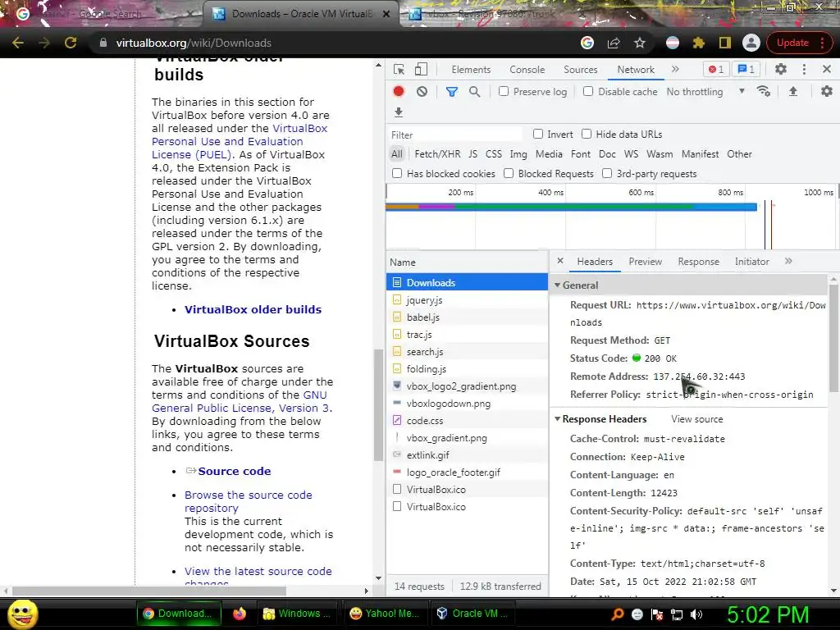Close the request details pane

tap(560, 261)
